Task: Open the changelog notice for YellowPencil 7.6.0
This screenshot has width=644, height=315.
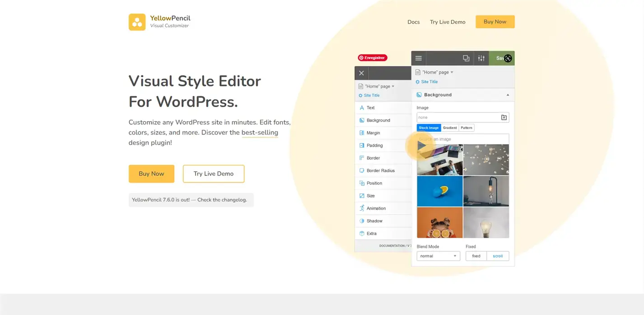Action: point(191,200)
